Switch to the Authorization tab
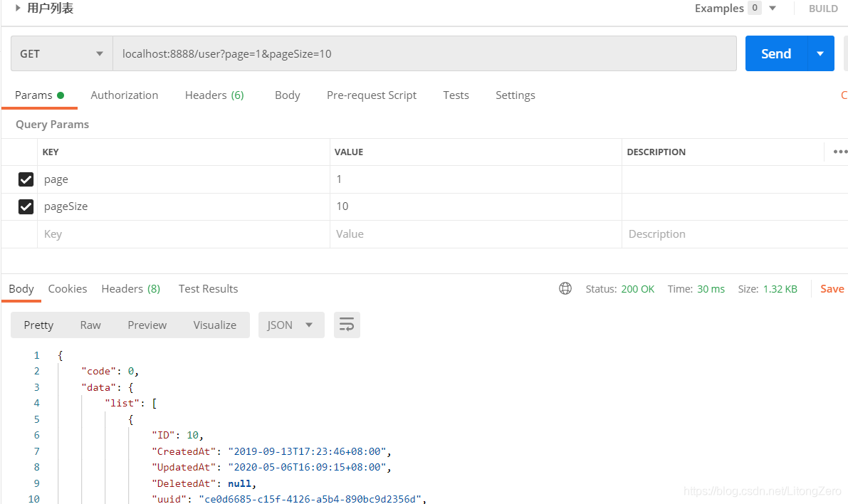Viewport: 848px width, 504px height. [x=125, y=95]
